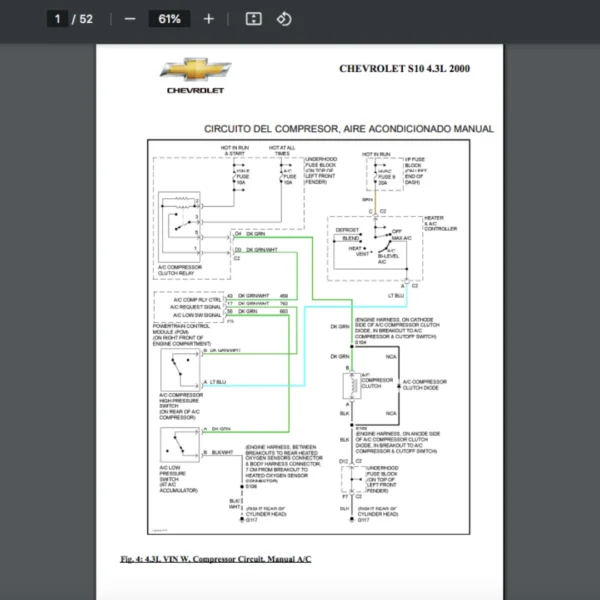
Task: Click the high pressure switch symbol
Action: pyautogui.click(x=181, y=371)
